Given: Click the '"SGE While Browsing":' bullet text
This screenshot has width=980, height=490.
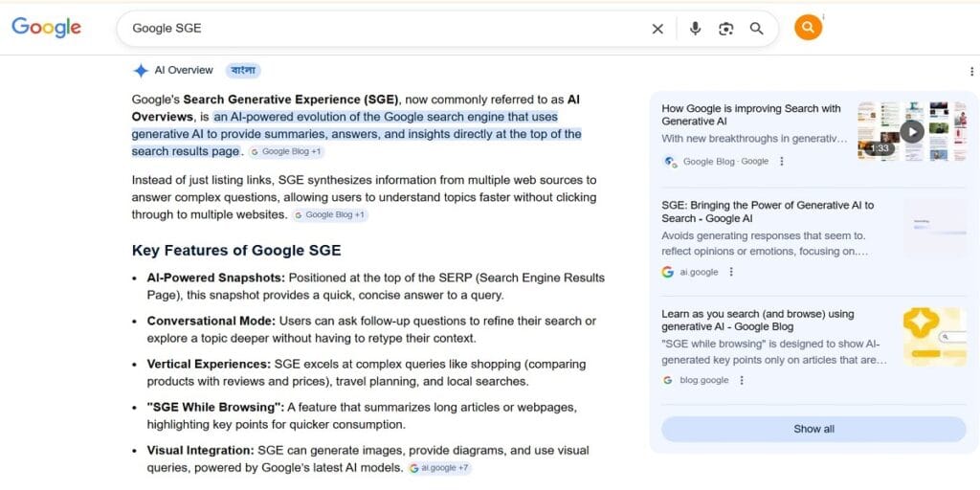Looking at the screenshot, I should 215,408.
